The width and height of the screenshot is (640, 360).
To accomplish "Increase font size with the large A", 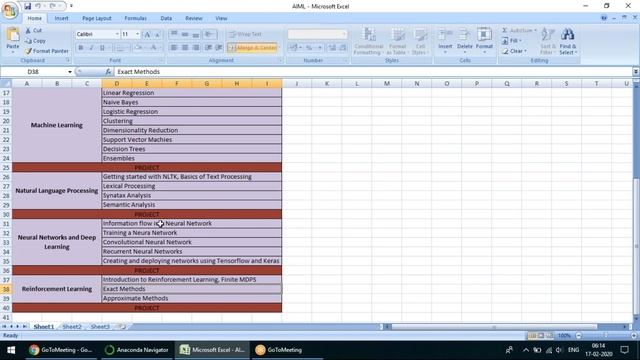I will tap(147, 34).
